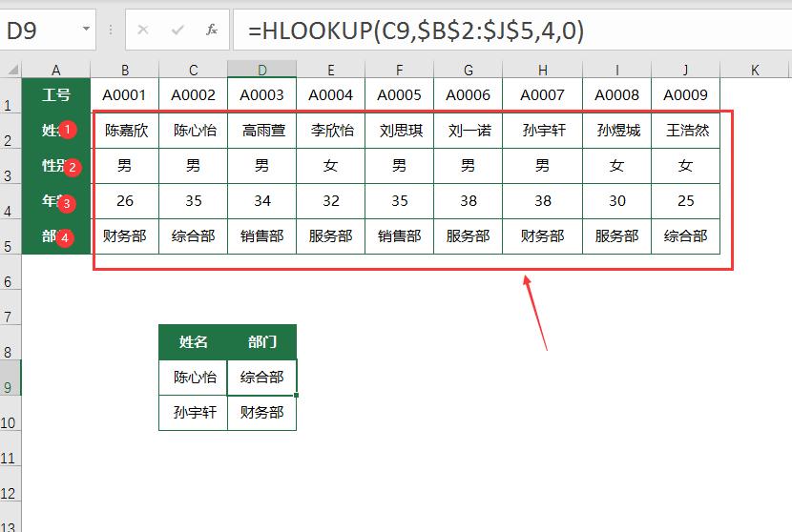Click cell containing A0007

pyautogui.click(x=543, y=95)
